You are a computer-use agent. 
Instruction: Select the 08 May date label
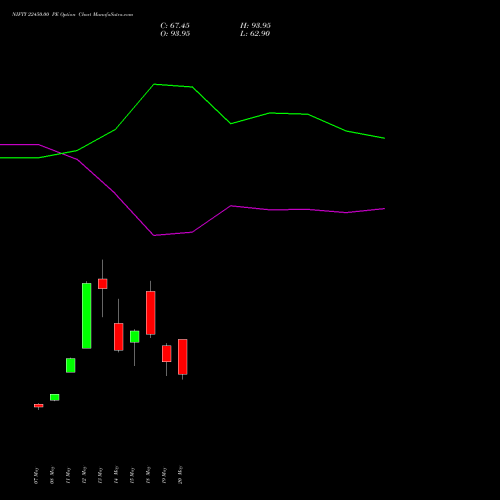click(52, 475)
